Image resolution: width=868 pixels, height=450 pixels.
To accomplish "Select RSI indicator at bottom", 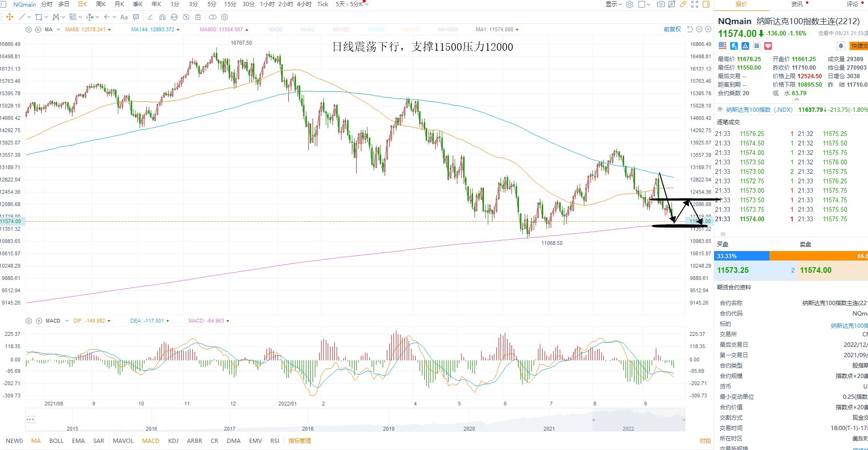I will coord(275,441).
